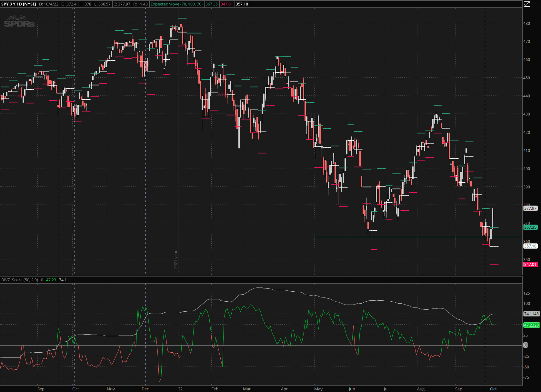Click the price axis settings icon
541x392 pixels.
[x=527, y=4]
